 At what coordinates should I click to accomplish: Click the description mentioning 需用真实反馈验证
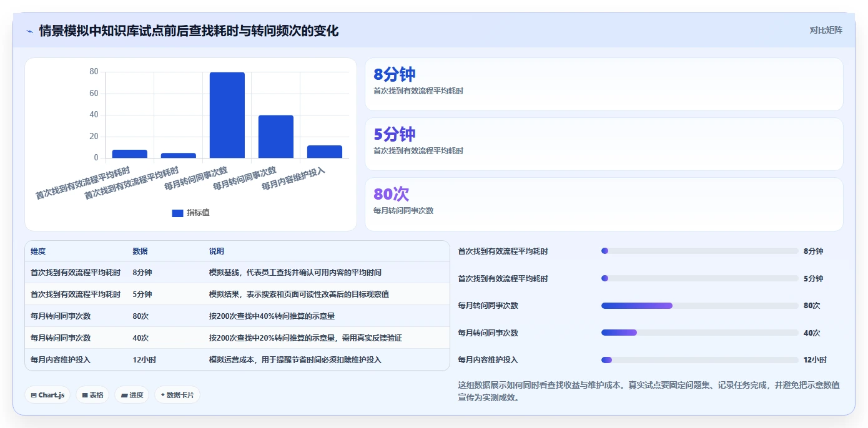pyautogui.click(x=305, y=338)
